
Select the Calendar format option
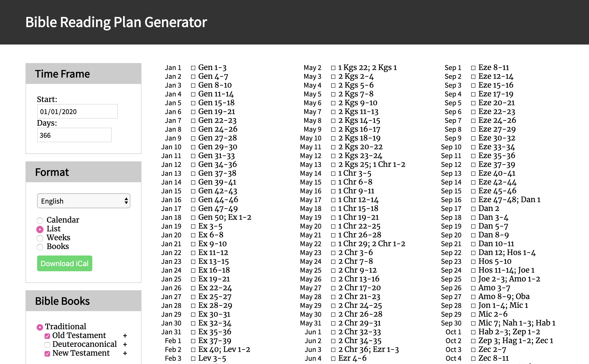click(40, 220)
